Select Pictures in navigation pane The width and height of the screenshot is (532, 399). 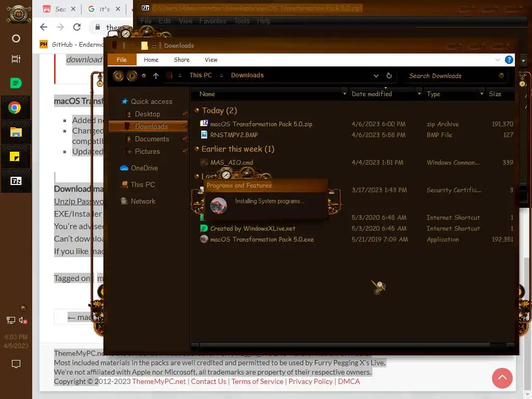[x=147, y=151]
